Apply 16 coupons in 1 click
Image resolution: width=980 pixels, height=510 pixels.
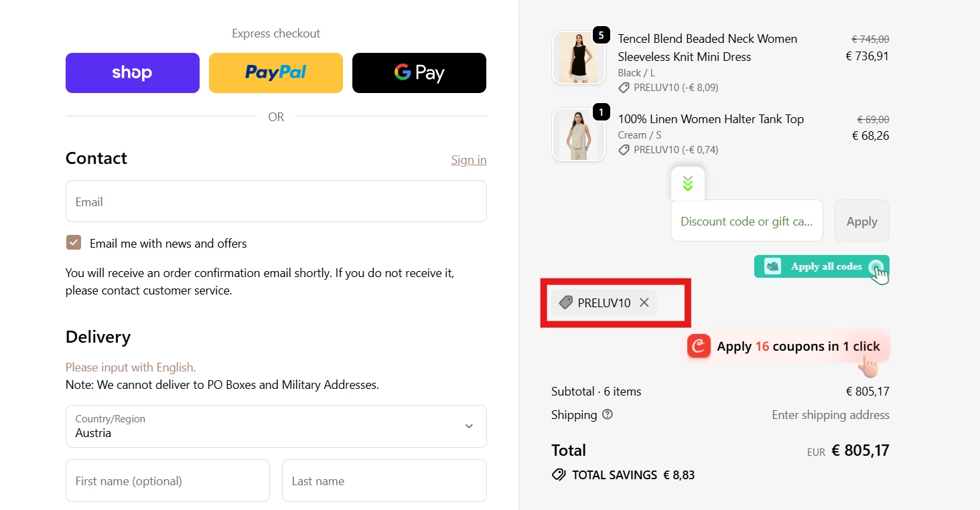[x=798, y=347]
